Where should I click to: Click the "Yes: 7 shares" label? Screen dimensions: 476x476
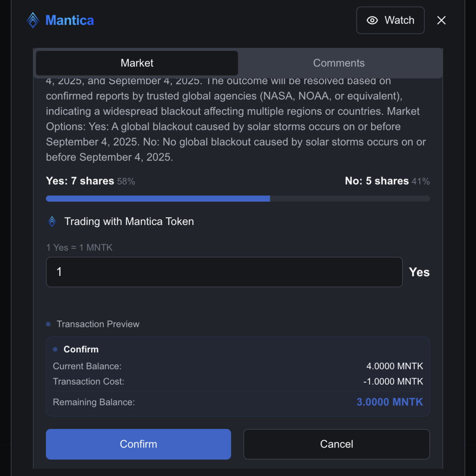pos(80,181)
